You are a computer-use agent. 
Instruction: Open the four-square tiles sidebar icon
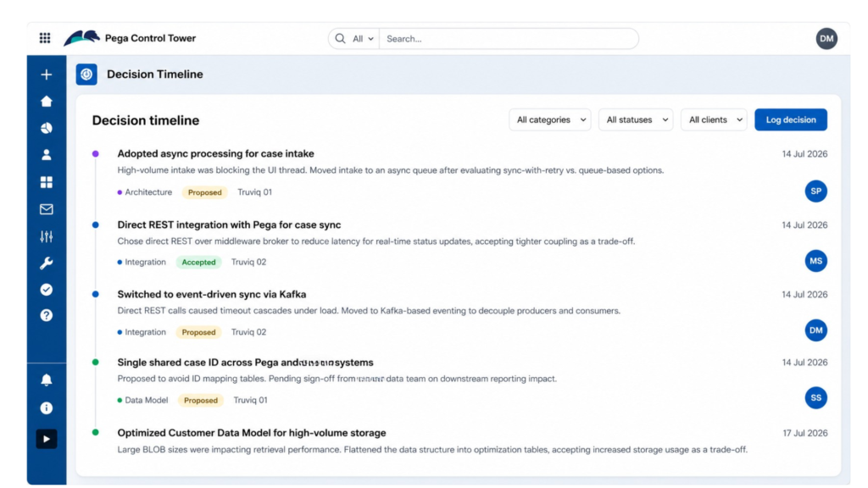pos(47,182)
